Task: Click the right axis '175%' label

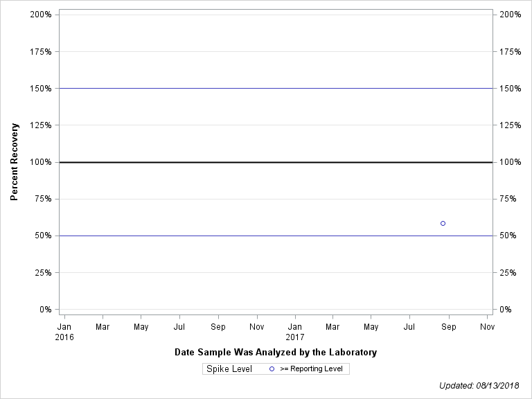Action: click(511, 51)
